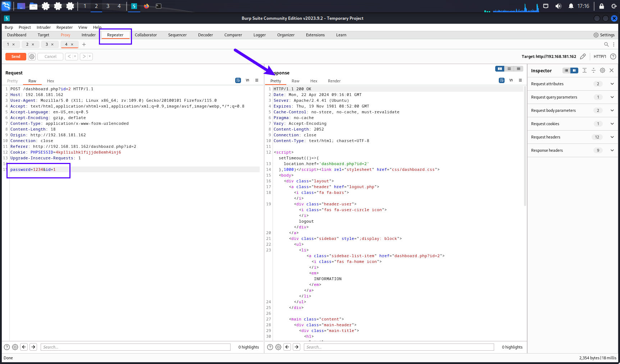Open request pane hamburger menu
Viewport: 620px width, 364px height.
click(x=257, y=80)
